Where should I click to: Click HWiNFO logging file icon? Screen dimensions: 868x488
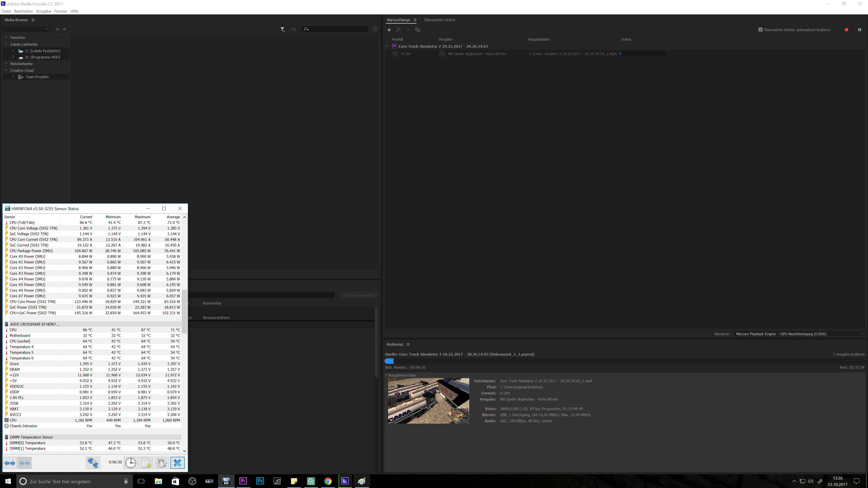click(146, 463)
